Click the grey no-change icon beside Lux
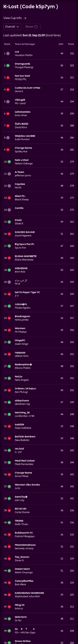 pyautogui.click(x=8, y=53)
